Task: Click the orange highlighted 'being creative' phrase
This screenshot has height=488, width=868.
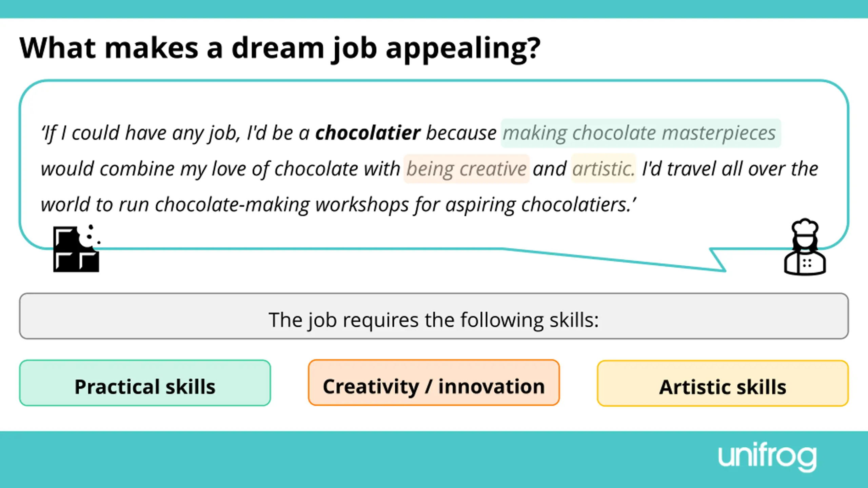Action: pyautogui.click(x=466, y=169)
